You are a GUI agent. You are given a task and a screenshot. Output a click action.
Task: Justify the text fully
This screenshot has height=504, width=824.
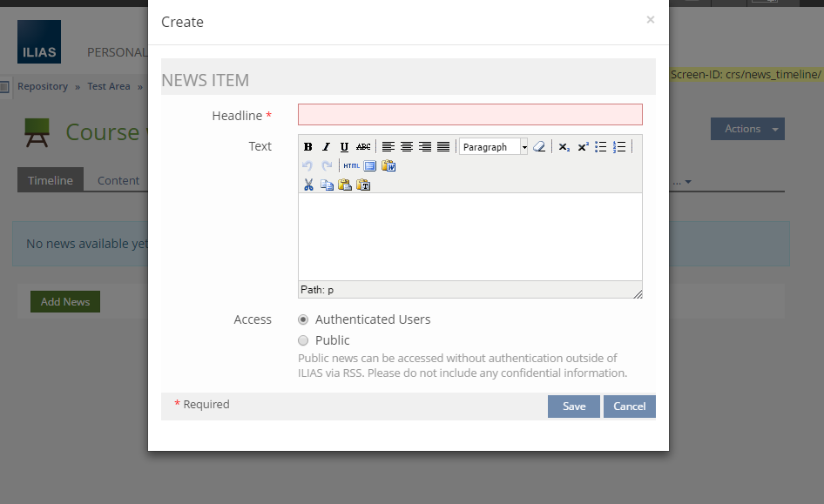443,147
